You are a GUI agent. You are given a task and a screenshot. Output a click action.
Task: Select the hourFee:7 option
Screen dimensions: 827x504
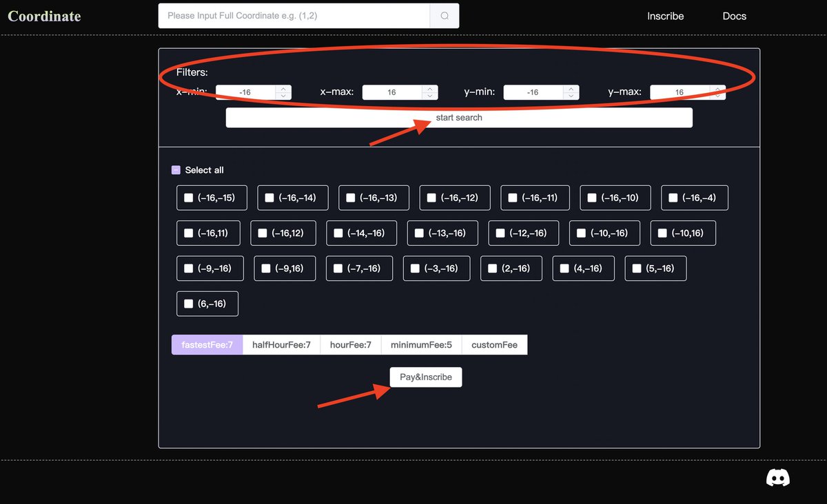351,345
